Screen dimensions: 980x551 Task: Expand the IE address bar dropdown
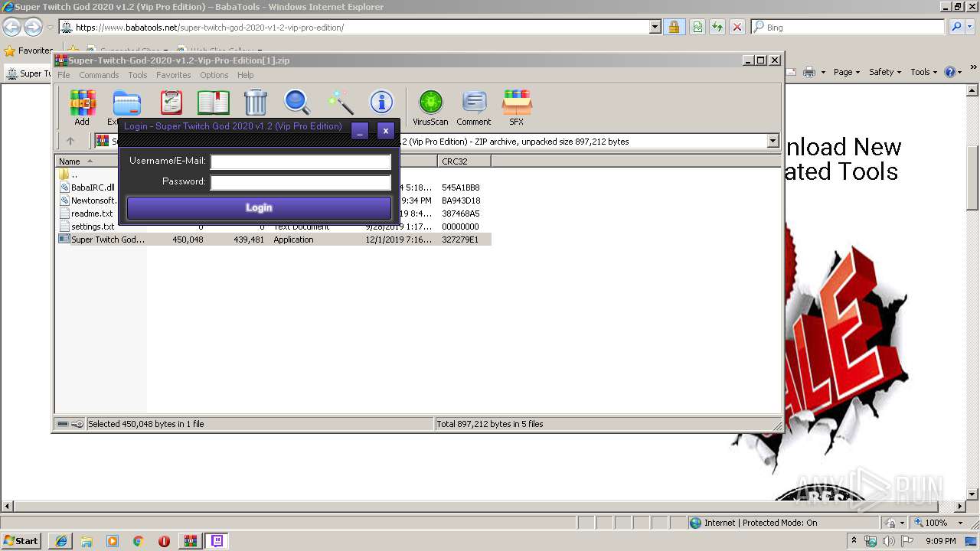655,27
